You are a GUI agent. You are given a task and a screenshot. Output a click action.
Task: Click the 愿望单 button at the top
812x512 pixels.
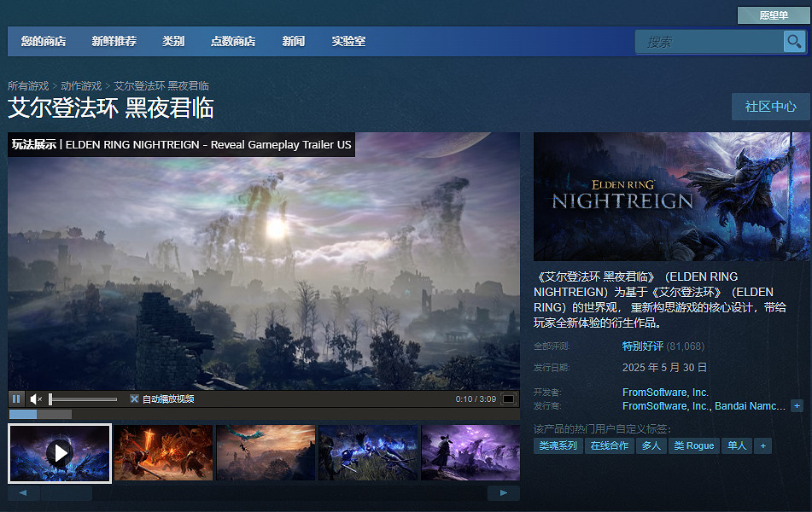coord(774,15)
